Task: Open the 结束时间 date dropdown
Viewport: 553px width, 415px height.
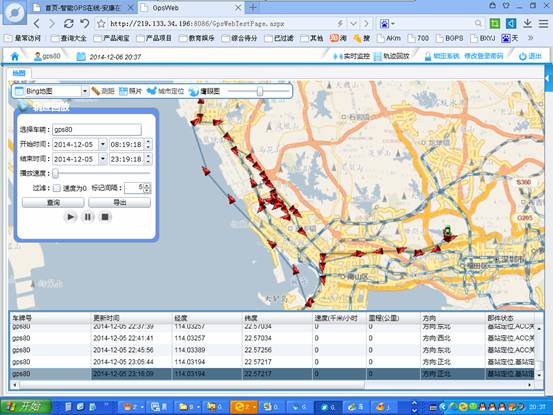Action: 103,159
